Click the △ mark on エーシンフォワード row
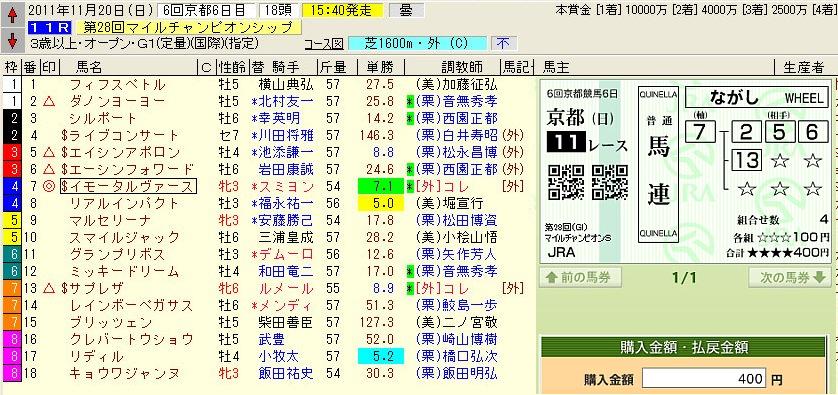 [x=50, y=169]
